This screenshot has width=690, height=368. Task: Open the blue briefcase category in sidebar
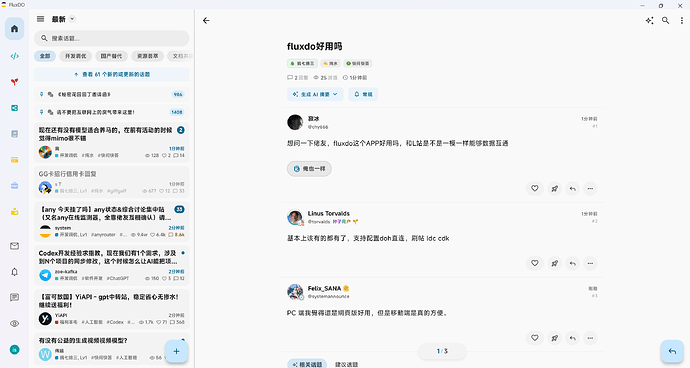[15, 186]
